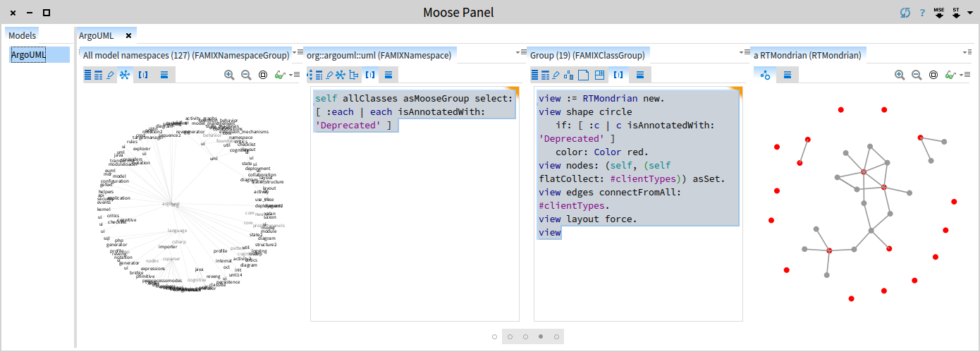This screenshot has height=352, width=980.
Task: Go to the first pager dot at the bottom
Action: (x=495, y=337)
